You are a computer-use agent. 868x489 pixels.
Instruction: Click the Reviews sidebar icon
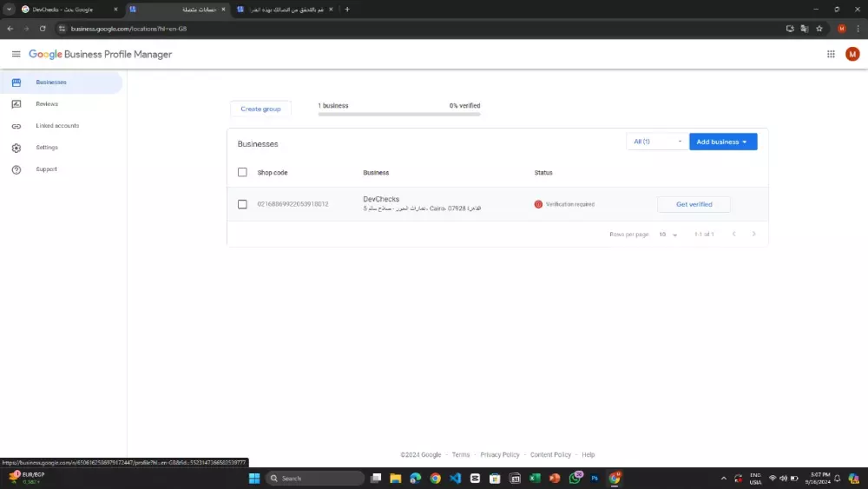click(16, 104)
